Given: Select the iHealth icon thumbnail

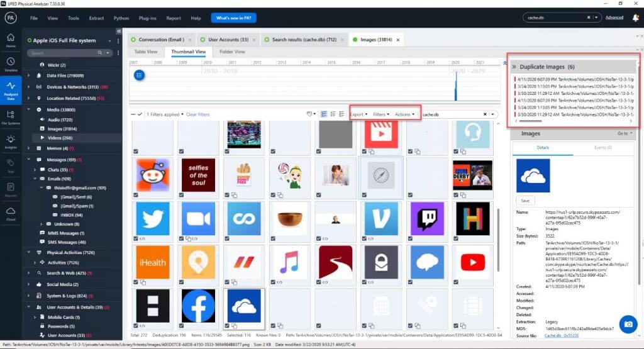Looking at the screenshot, I should (152, 262).
